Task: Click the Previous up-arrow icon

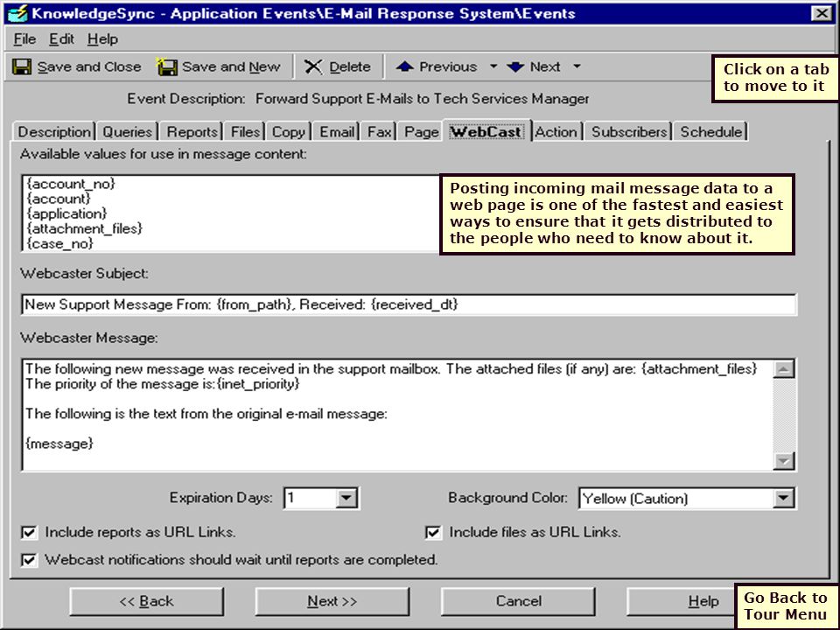Action: (404, 66)
